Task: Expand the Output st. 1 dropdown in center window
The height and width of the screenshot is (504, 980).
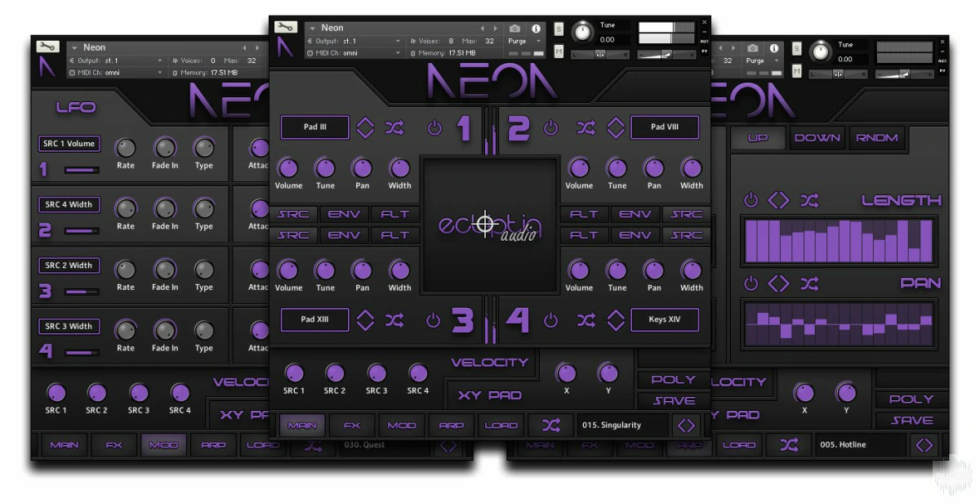Action: click(354, 41)
